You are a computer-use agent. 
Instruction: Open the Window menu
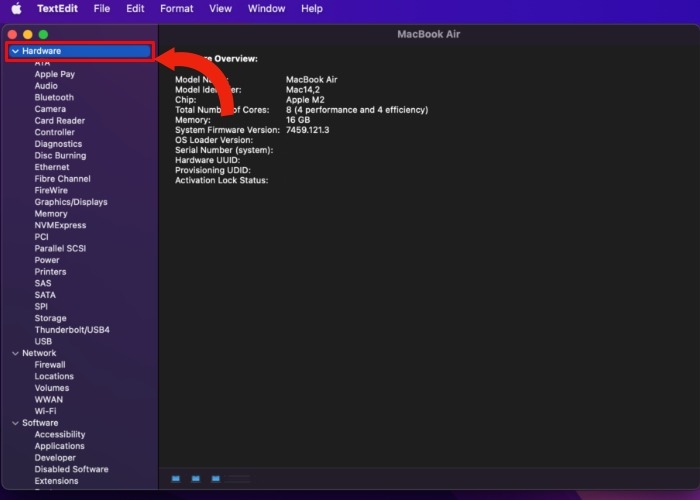(x=267, y=8)
